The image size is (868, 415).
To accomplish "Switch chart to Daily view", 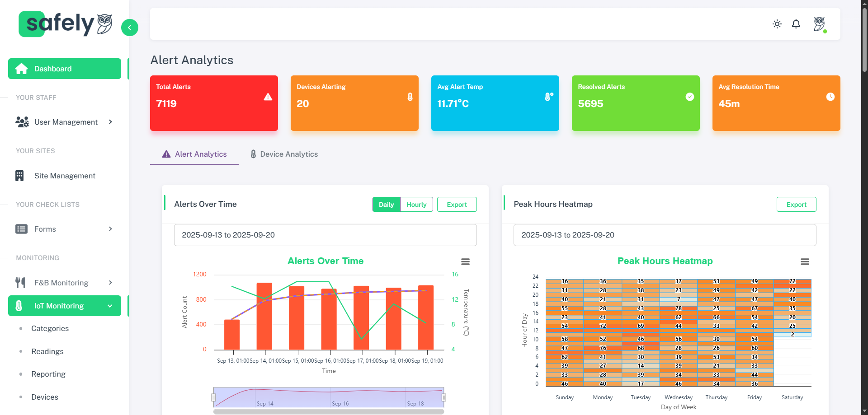I will (x=386, y=205).
